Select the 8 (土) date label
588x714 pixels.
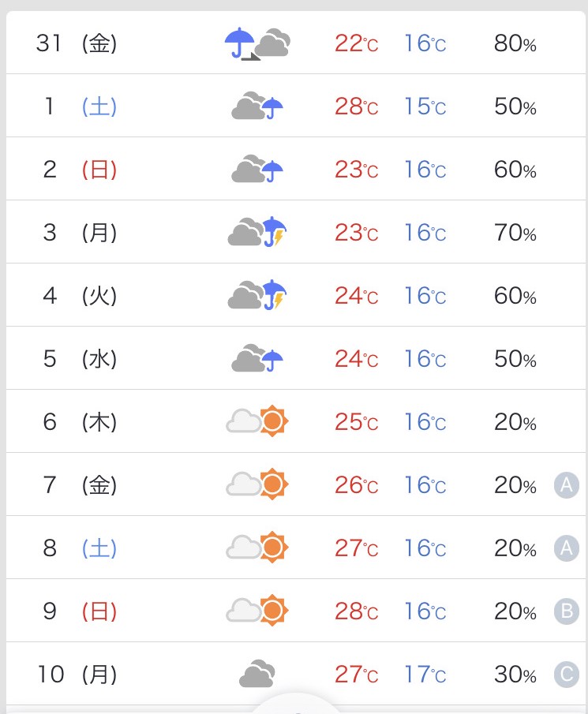(80, 548)
